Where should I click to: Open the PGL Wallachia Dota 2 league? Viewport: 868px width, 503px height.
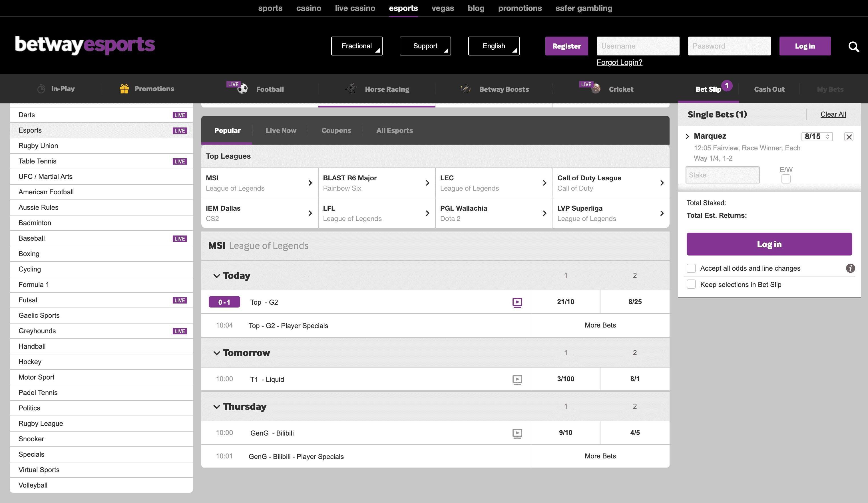[x=494, y=213]
